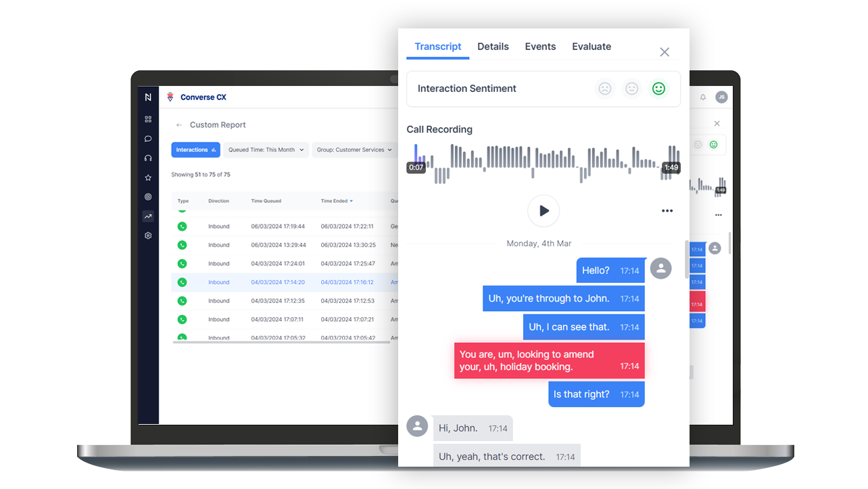Image resolution: width=868 pixels, height=489 pixels.
Task: Select the neutral face sentiment icon
Action: click(x=631, y=89)
